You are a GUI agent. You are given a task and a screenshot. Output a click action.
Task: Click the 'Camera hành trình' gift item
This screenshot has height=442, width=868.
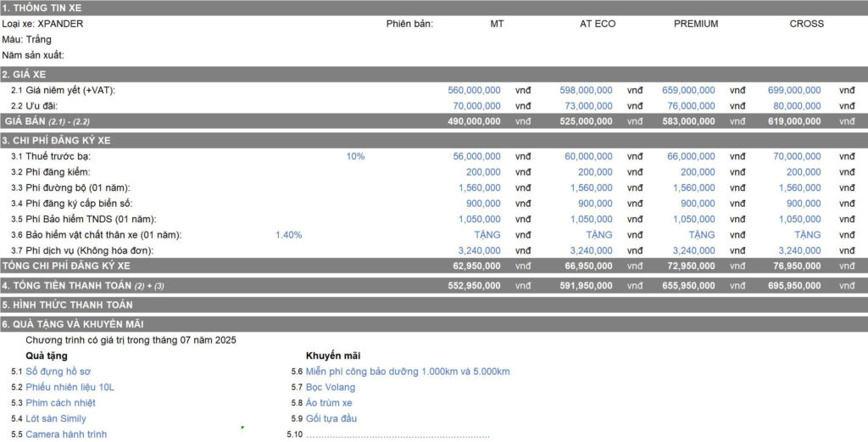[x=66, y=434]
